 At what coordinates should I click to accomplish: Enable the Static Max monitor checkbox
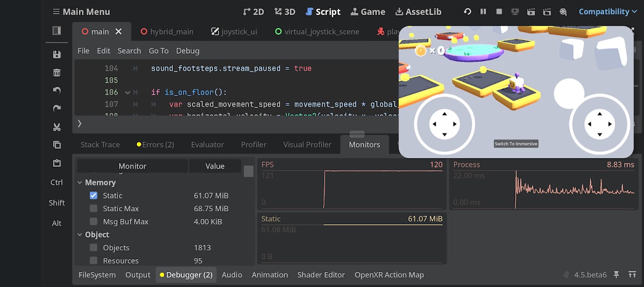pos(94,209)
